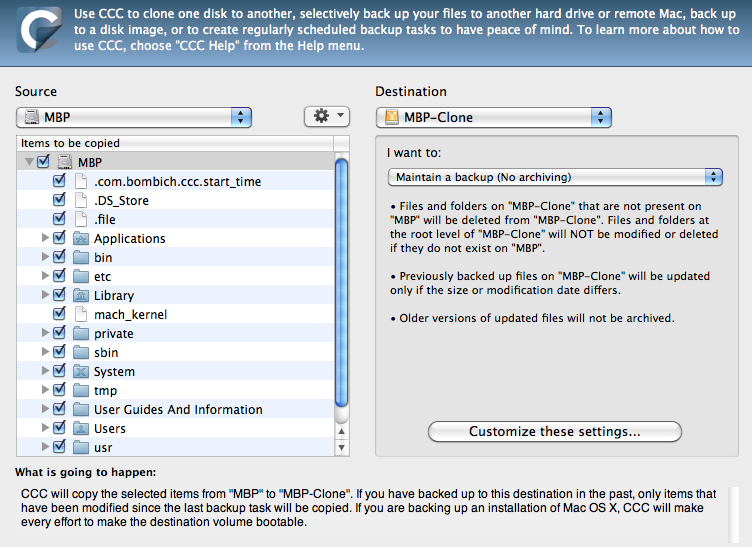Image resolution: width=752 pixels, height=547 pixels.
Task: Select the .com.bombich.ccc.start_time row name
Action: tap(177, 181)
